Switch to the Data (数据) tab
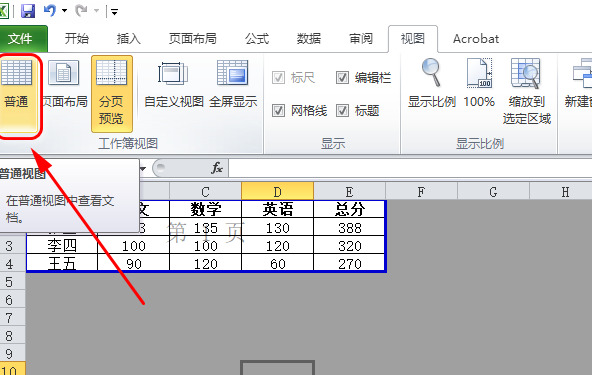The width and height of the screenshot is (592, 375). [x=309, y=39]
